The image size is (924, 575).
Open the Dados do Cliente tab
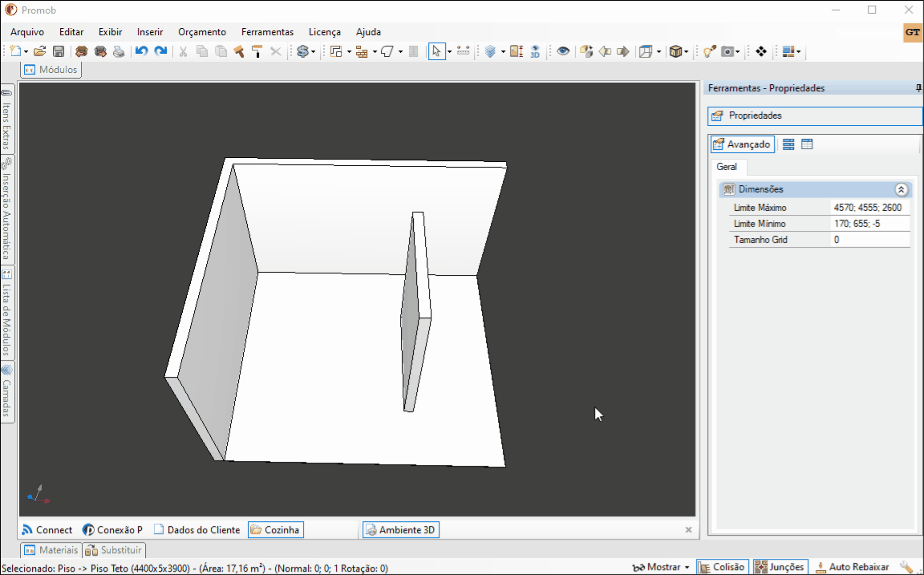point(197,529)
